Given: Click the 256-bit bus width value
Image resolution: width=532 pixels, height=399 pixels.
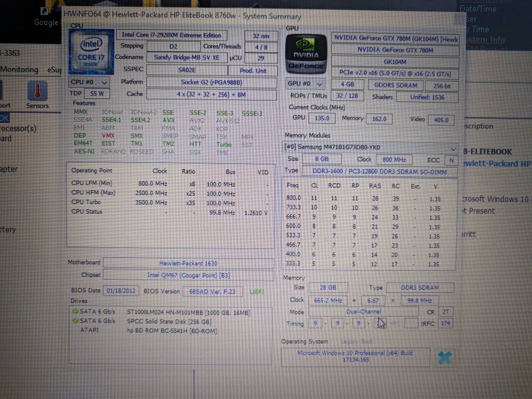Looking at the screenshot, I should (x=442, y=86).
